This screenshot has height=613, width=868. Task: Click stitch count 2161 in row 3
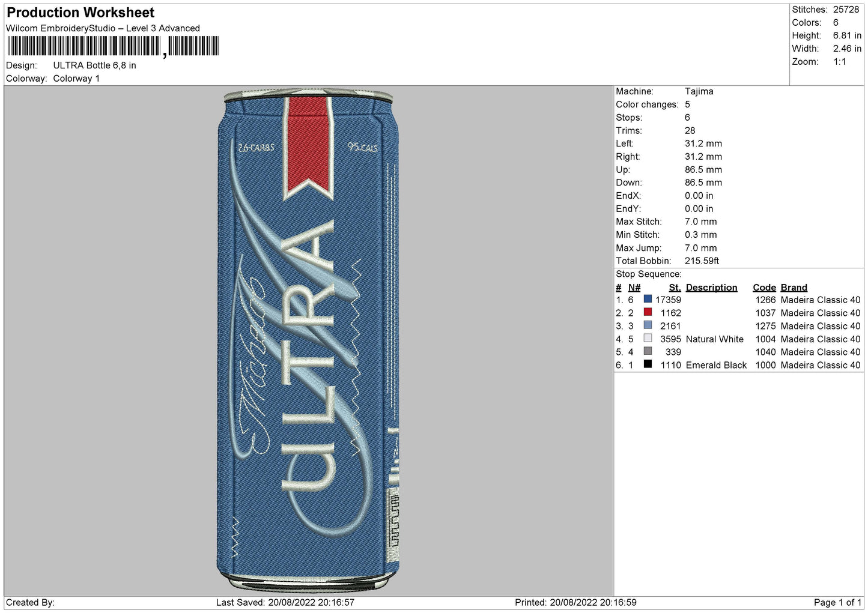click(x=670, y=326)
